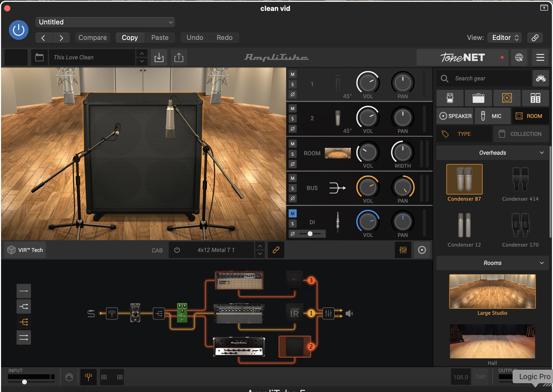Invert phase on mic channel 2

click(x=293, y=129)
